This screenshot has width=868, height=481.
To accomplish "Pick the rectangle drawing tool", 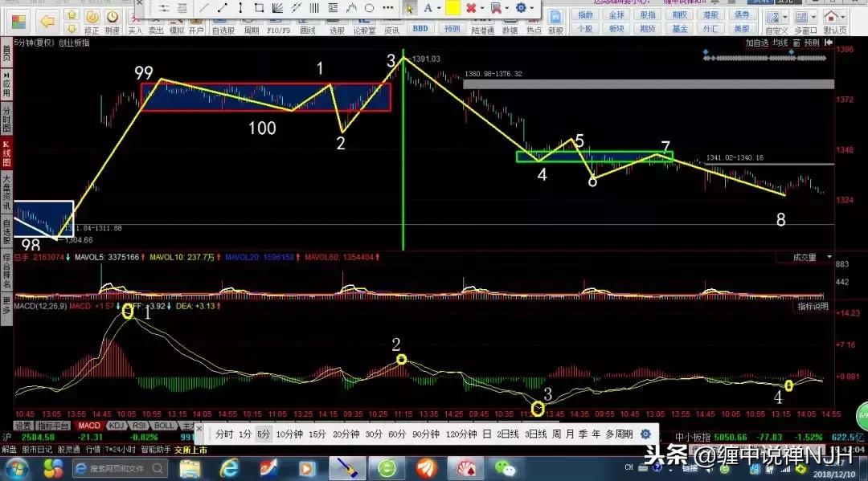I will 259,8.
